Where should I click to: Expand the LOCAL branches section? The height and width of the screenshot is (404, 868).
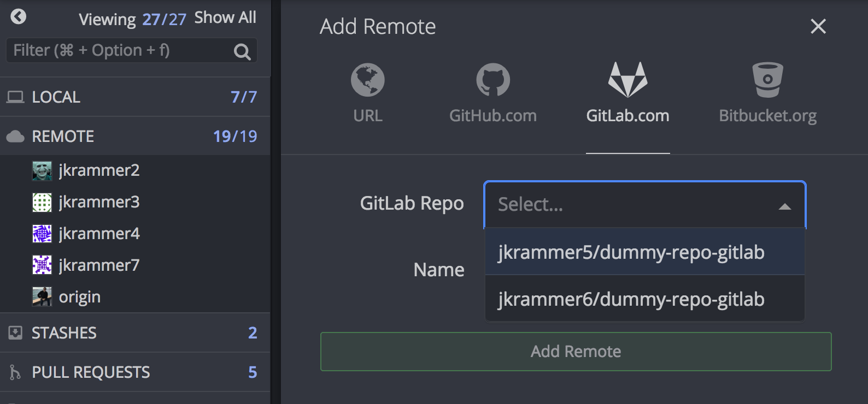[56, 97]
